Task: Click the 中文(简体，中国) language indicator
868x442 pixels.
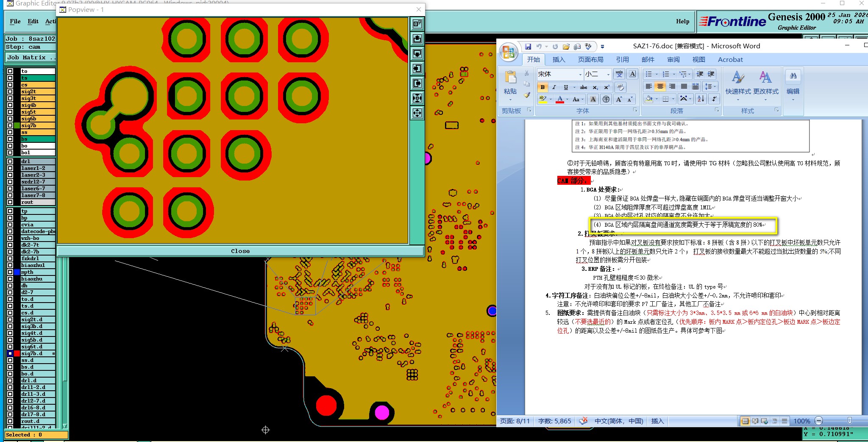Action: pos(619,421)
